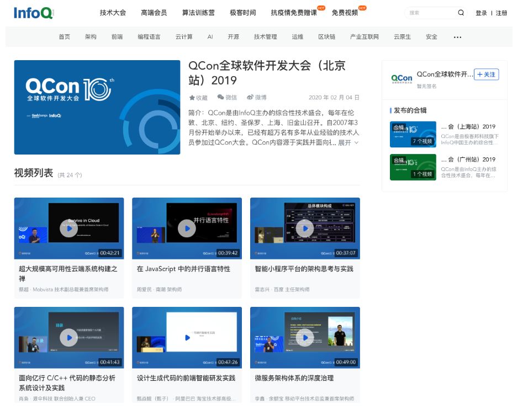This screenshot has height=420, width=523.
Task: Switch to the 架构 category tab
Action: [91, 36]
